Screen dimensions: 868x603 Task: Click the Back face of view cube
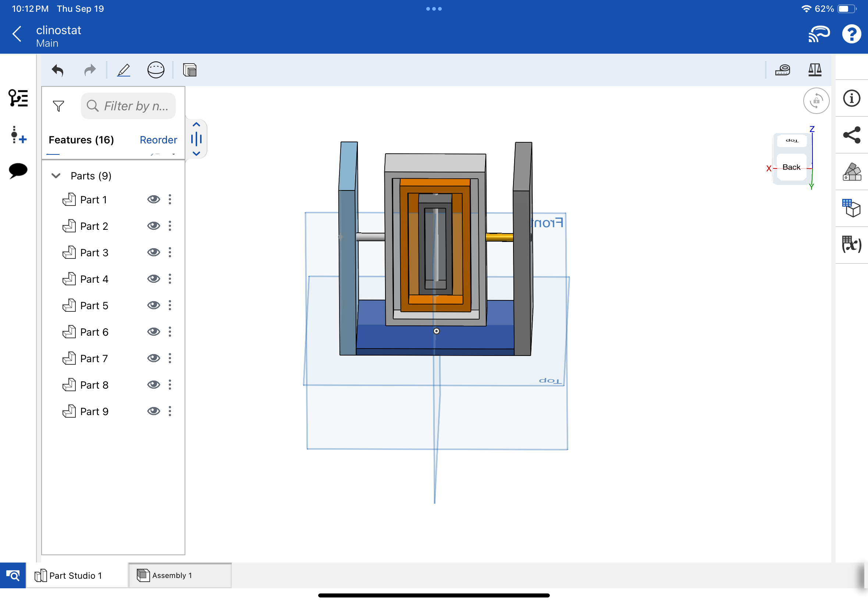[x=791, y=167]
